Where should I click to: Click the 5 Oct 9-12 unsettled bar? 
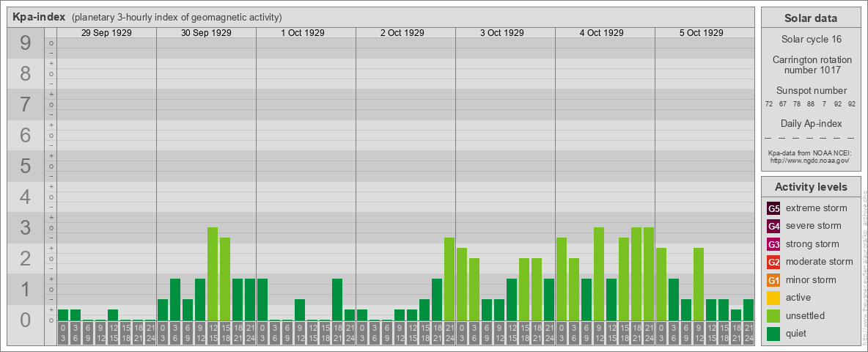point(698,284)
